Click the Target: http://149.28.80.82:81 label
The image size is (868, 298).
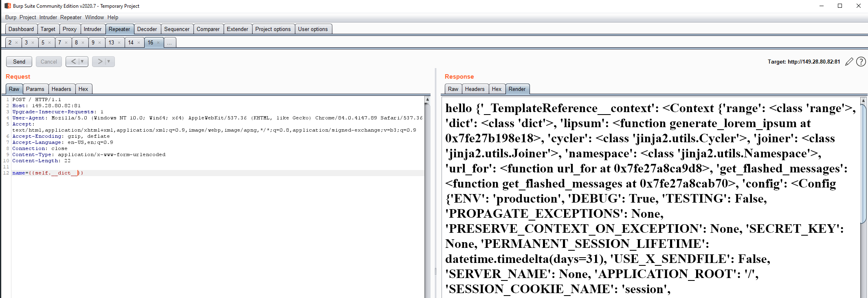[x=804, y=62]
